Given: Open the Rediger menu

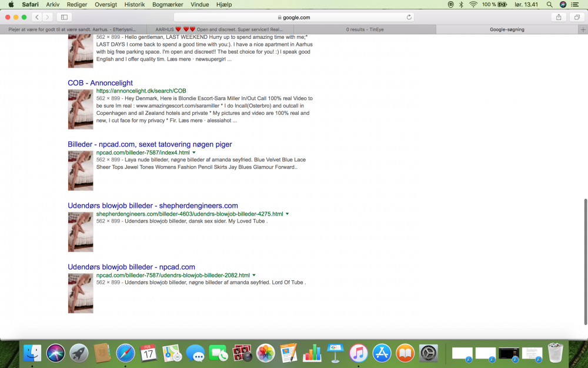Looking at the screenshot, I should coord(77,5).
